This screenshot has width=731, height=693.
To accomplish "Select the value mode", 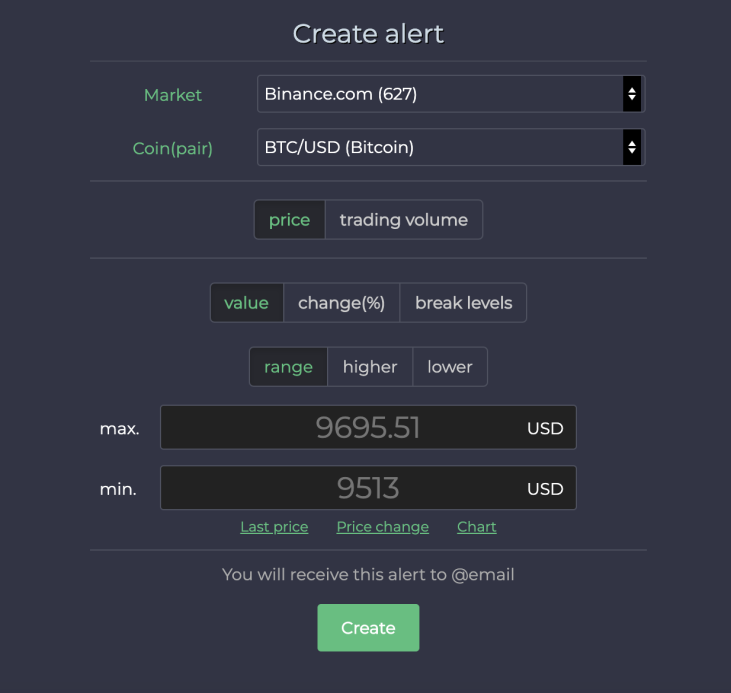I will pyautogui.click(x=247, y=303).
